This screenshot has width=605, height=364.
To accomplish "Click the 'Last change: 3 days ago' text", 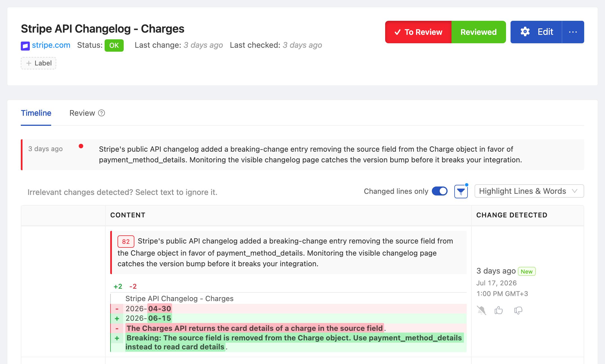I will point(179,45).
